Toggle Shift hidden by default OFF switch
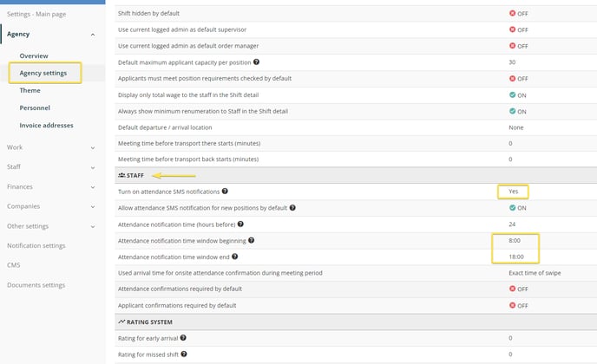The image size is (597, 364). (x=519, y=13)
